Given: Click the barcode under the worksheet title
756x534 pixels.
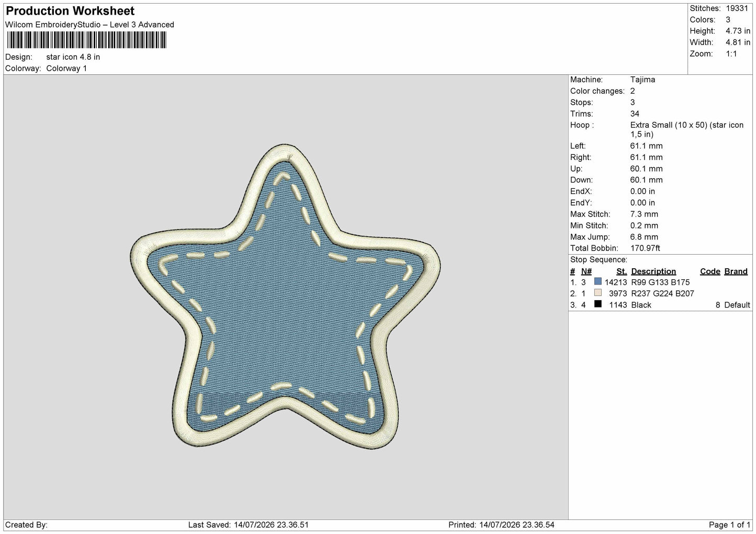Looking at the screenshot, I should click(x=86, y=40).
